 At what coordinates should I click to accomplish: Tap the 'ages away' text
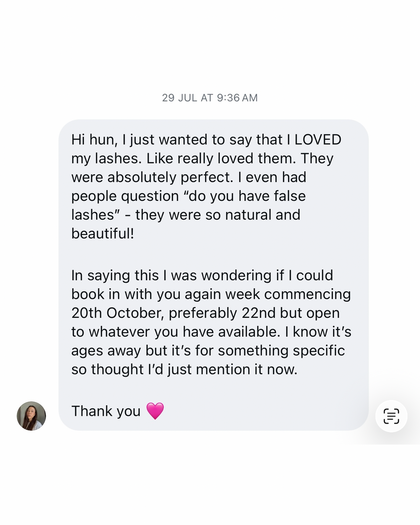tap(106, 351)
